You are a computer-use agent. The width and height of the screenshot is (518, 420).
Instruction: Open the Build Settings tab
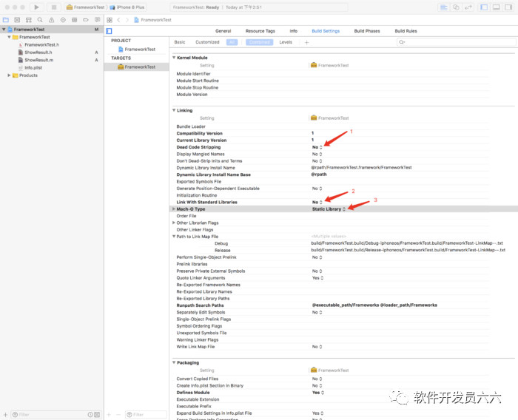pyautogui.click(x=326, y=31)
